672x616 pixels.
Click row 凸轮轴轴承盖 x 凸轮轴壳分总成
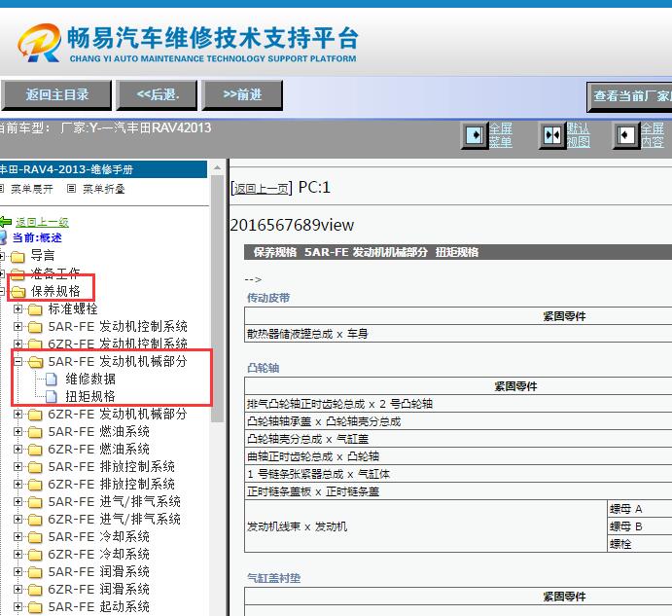pyautogui.click(x=458, y=421)
